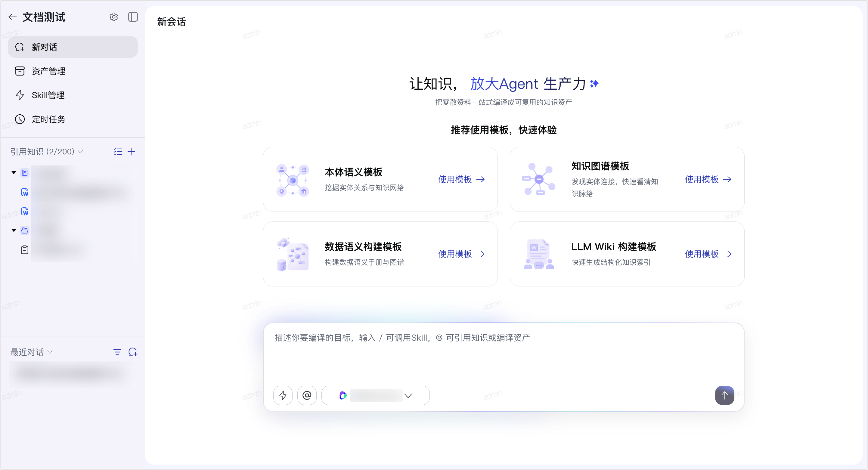Add knowledge with the plus icon
Viewport: 868px width, 470px height.
point(132,152)
